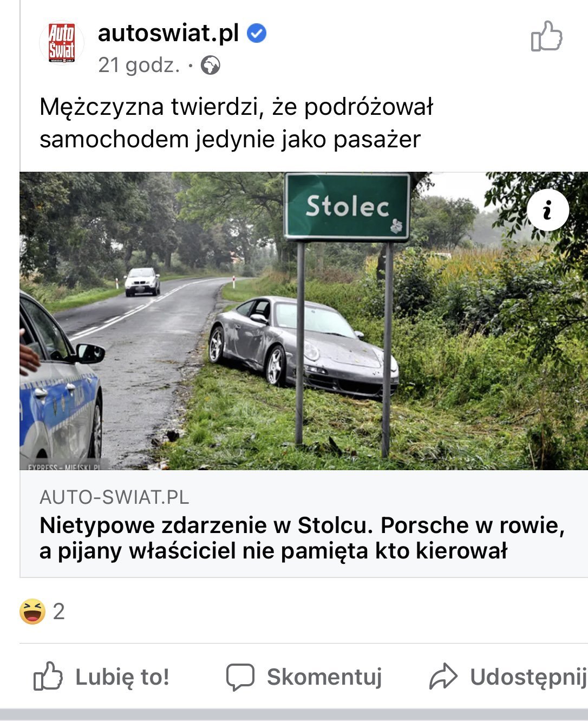Tap the speech bubble comment icon
Viewport: 588px width, 721px height.
[x=240, y=677]
